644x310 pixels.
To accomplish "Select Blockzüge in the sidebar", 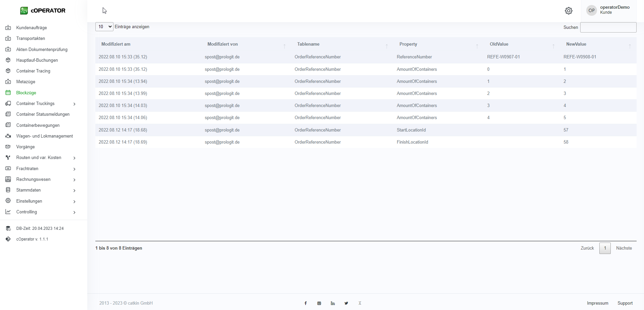I will 26,93.
